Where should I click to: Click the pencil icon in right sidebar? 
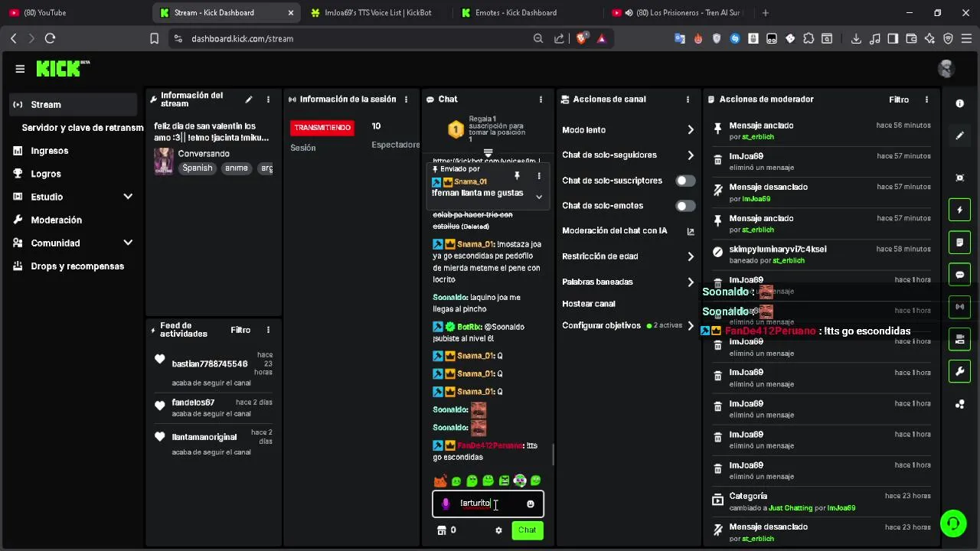[x=959, y=135]
